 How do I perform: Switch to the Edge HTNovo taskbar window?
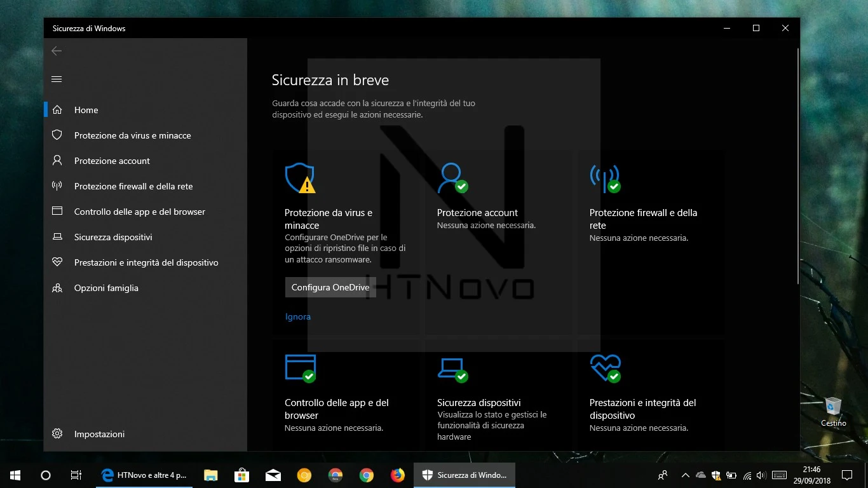coord(144,475)
